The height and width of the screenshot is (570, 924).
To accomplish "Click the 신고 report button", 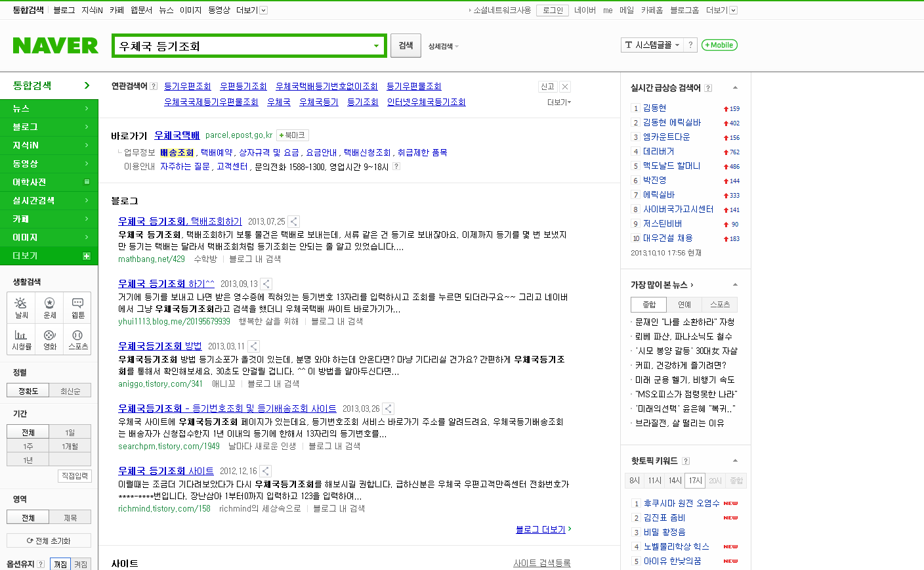I will [x=547, y=87].
